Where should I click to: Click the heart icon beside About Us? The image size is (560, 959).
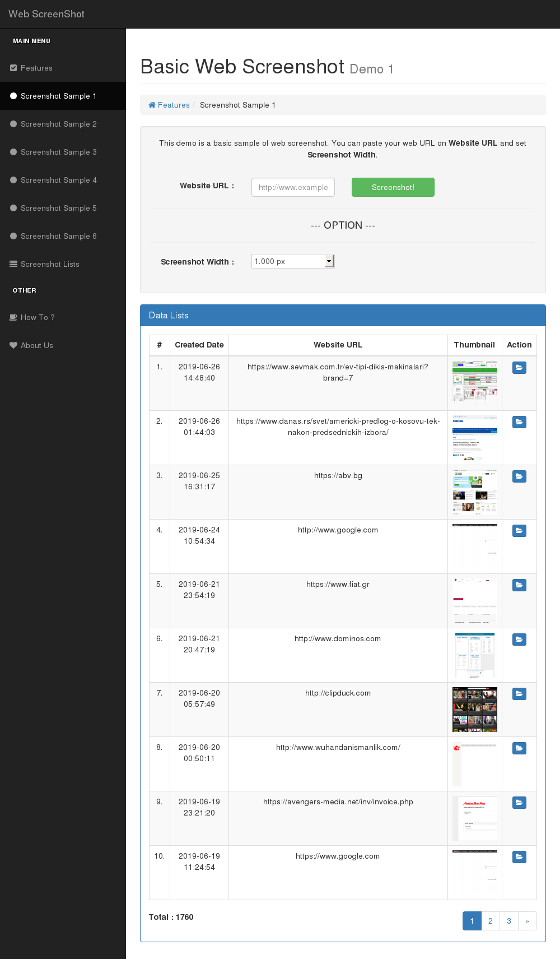(x=13, y=345)
